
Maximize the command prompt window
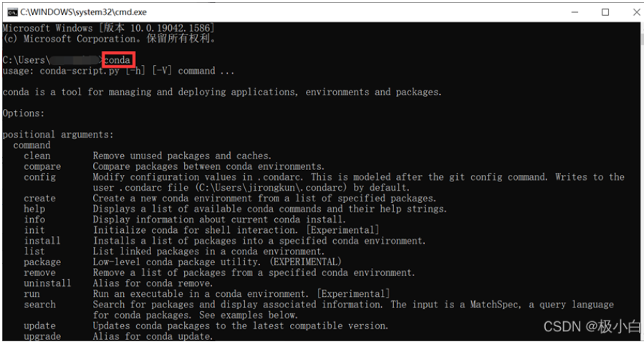tap(605, 12)
